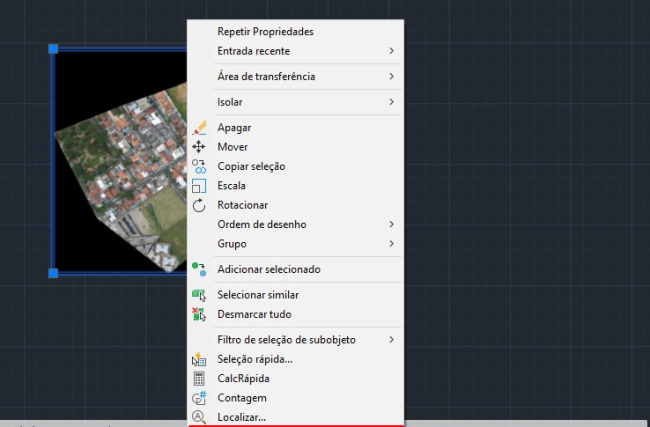Screen dimensions: 650x427
Task: Click the Seleção rápida icon
Action: (x=199, y=359)
